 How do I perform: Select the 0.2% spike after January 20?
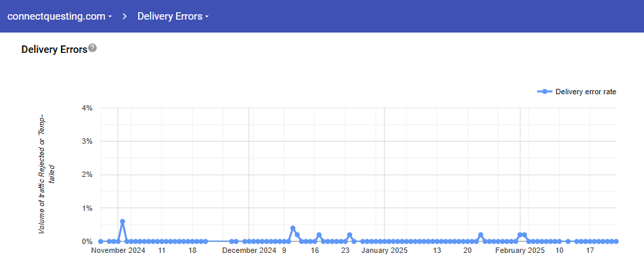[481, 235]
